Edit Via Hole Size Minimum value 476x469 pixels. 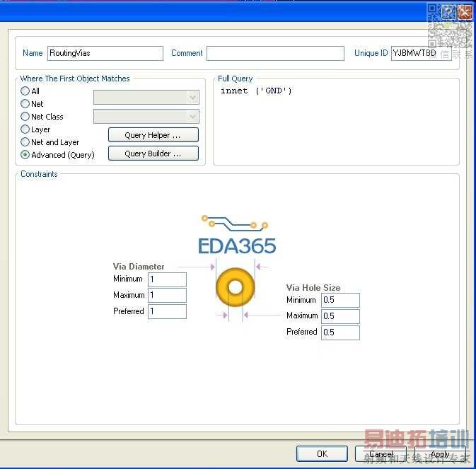pos(341,300)
